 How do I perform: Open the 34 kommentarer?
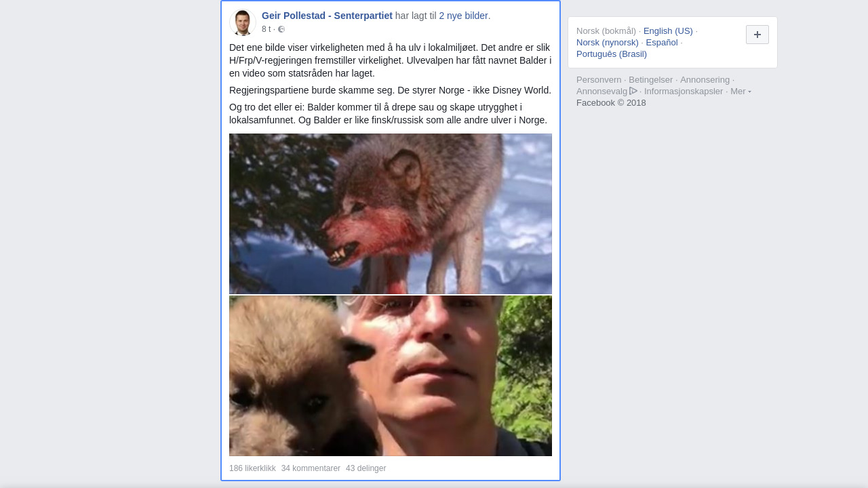click(x=311, y=468)
